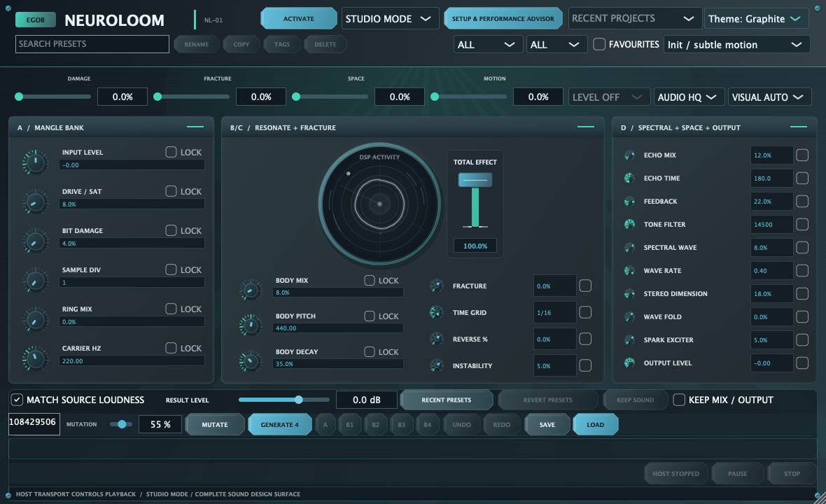The width and height of the screenshot is (826, 504).
Task: Click the Body Pitch knob
Action: (x=250, y=325)
